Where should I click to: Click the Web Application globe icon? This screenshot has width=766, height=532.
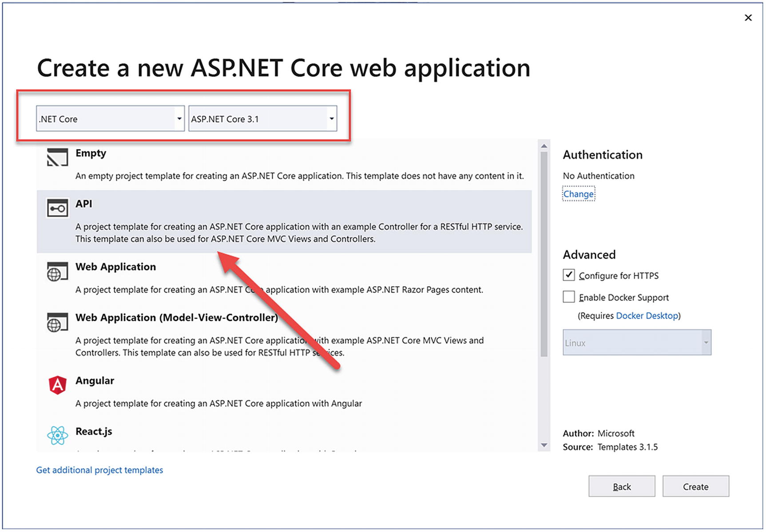pyautogui.click(x=58, y=272)
